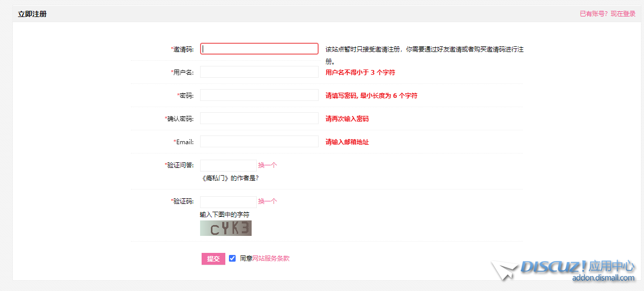Go to 现在登录 login link

click(623, 14)
